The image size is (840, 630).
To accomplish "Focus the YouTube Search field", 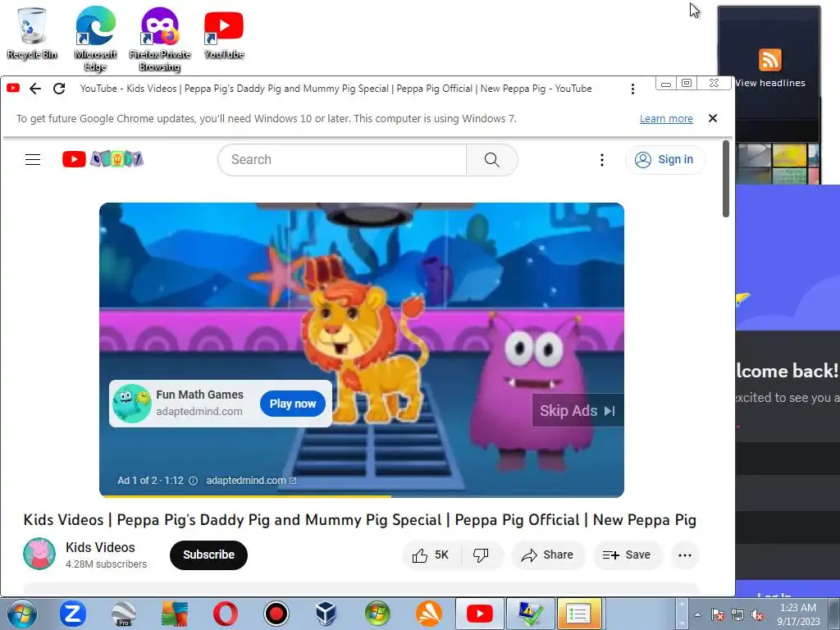I will coord(342,160).
